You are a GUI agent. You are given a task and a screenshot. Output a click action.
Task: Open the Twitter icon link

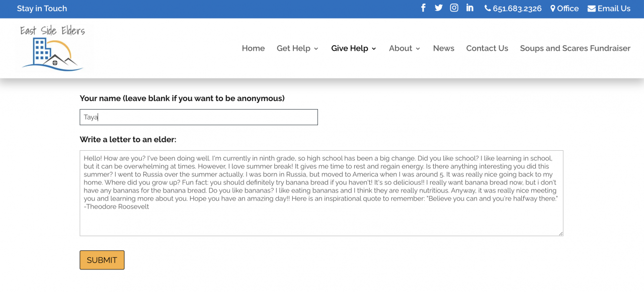click(439, 8)
